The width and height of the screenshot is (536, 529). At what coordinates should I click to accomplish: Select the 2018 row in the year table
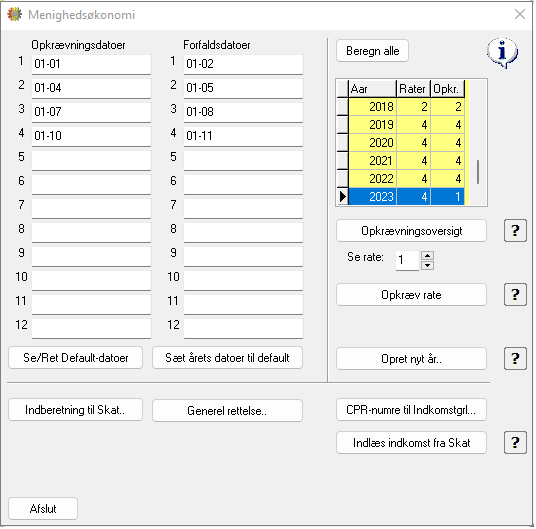coord(406,107)
